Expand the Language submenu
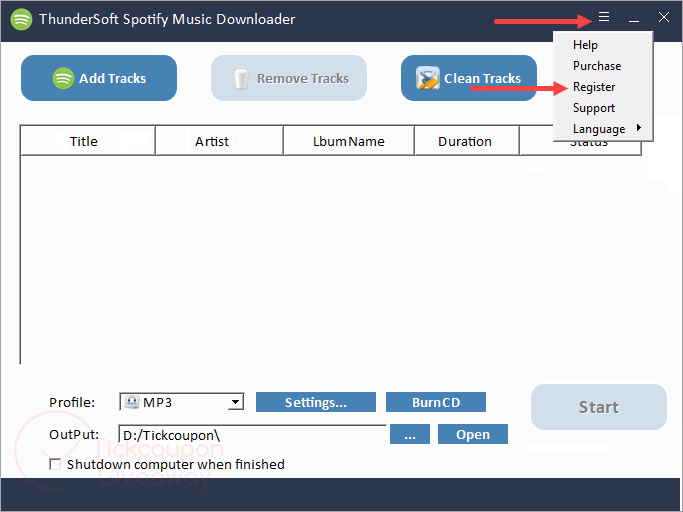Screen dimensions: 683x512 603,129
